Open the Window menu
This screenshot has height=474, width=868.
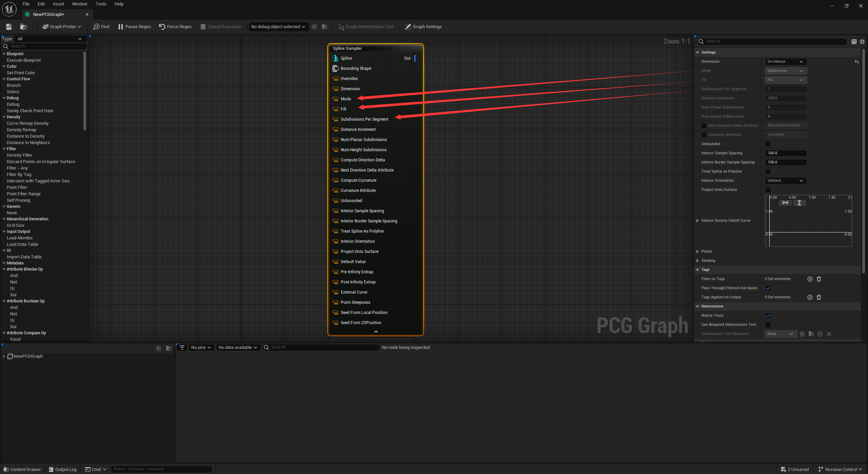pos(79,4)
